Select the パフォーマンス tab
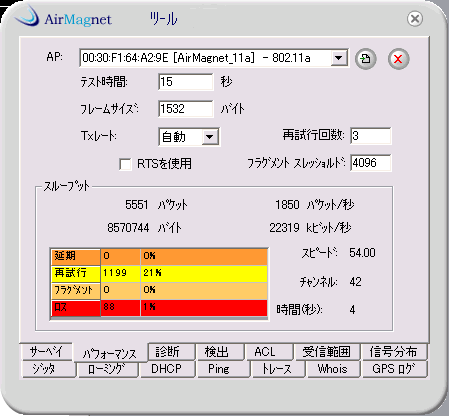The width and height of the screenshot is (449, 416). (110, 353)
